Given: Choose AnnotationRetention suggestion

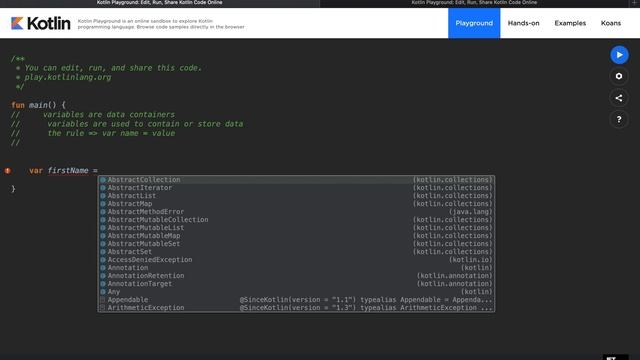Looking at the screenshot, I should click(296, 276).
